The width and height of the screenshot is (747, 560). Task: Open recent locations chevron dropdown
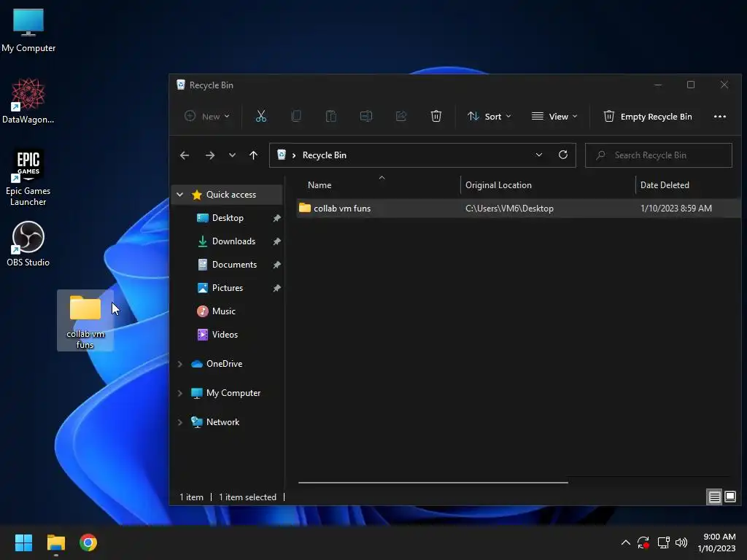[x=232, y=155]
